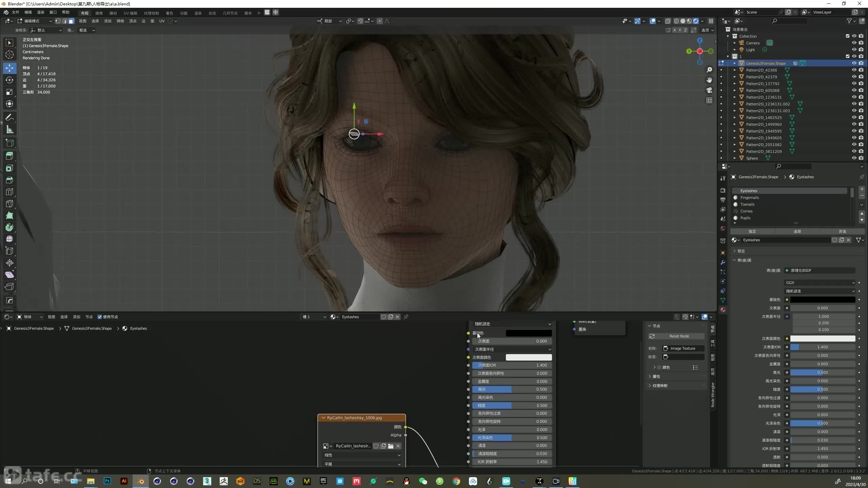
Task: Open subsurface method dropdown in properties
Action: [819, 291]
